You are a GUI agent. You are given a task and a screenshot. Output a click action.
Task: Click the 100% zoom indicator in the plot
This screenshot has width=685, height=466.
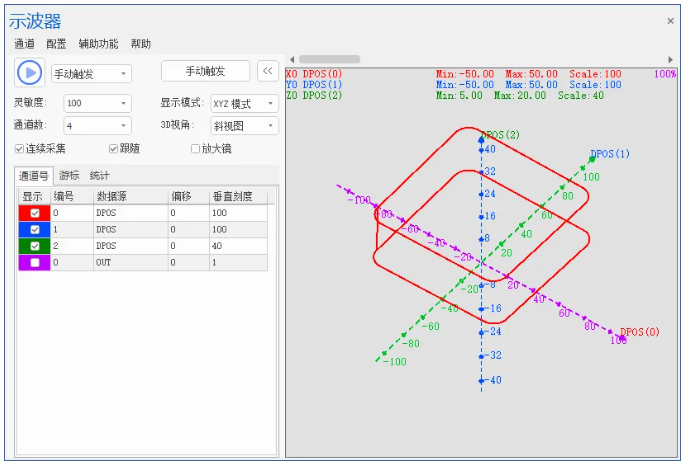(x=665, y=74)
